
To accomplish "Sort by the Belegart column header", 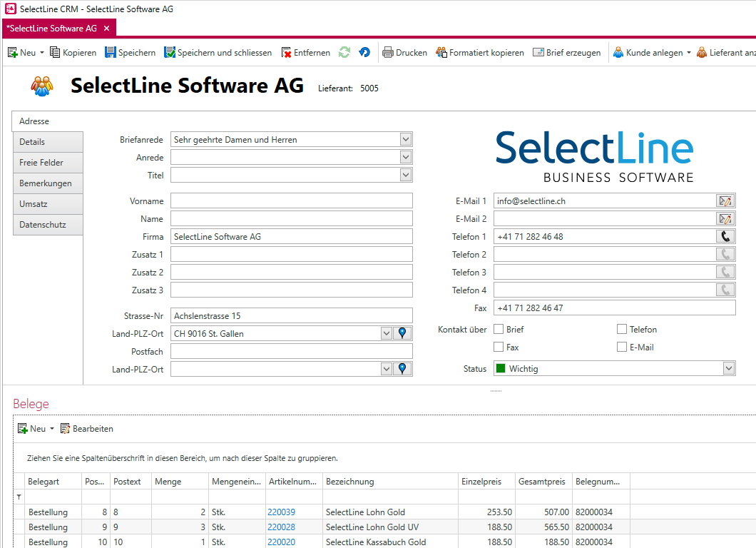I will point(53,482).
